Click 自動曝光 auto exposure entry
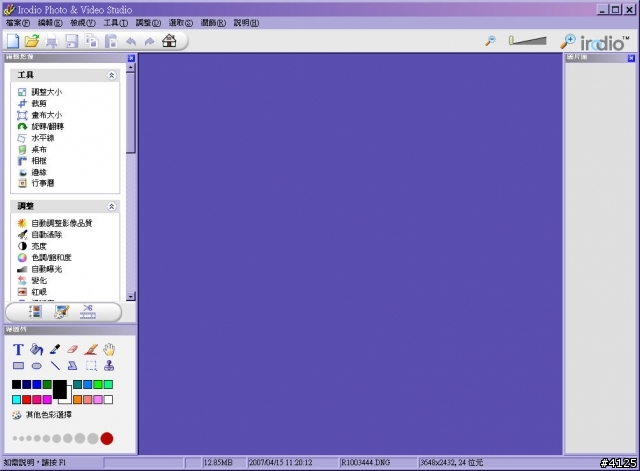Viewport: 640px width, 471px height. (x=40, y=269)
